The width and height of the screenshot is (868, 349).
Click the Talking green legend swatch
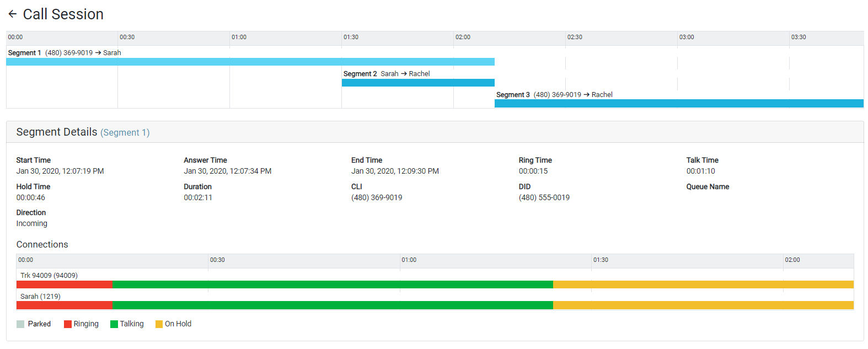tap(114, 324)
